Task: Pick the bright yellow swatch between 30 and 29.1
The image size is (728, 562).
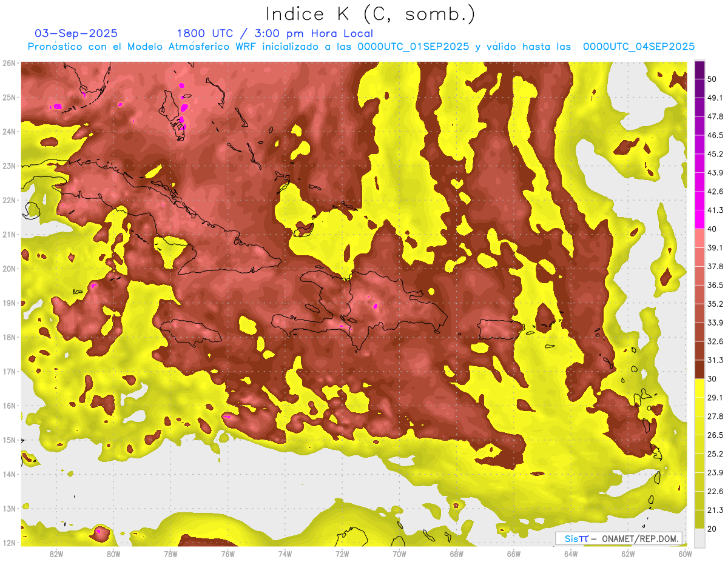Action: [x=699, y=388]
